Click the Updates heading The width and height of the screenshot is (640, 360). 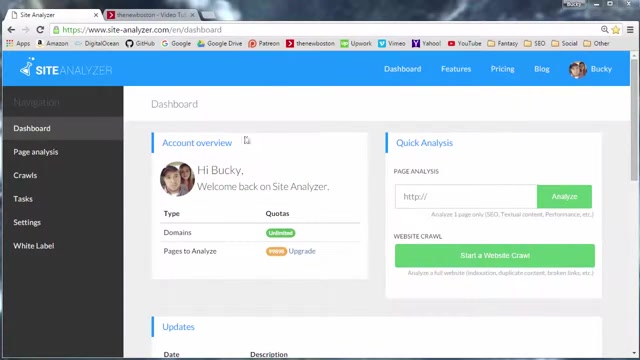click(x=178, y=327)
